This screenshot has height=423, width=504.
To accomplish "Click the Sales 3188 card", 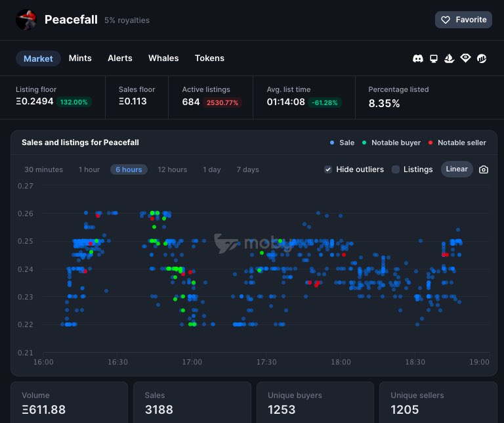I will [192, 403].
